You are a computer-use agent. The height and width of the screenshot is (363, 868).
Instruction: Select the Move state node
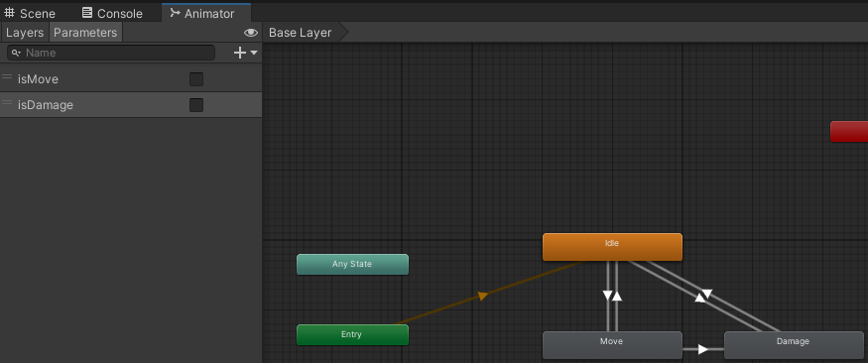click(x=612, y=345)
